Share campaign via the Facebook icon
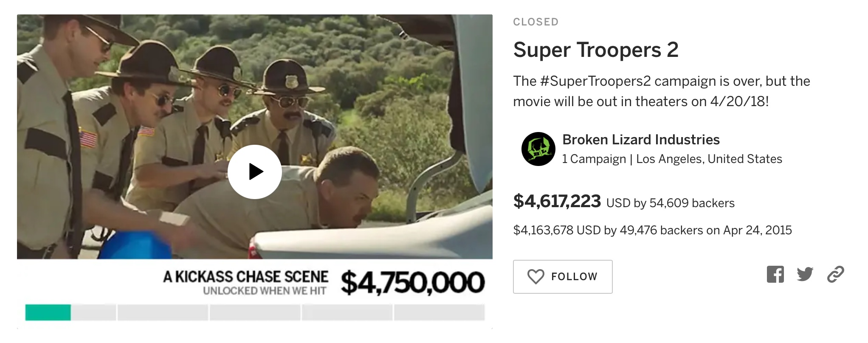 click(775, 274)
